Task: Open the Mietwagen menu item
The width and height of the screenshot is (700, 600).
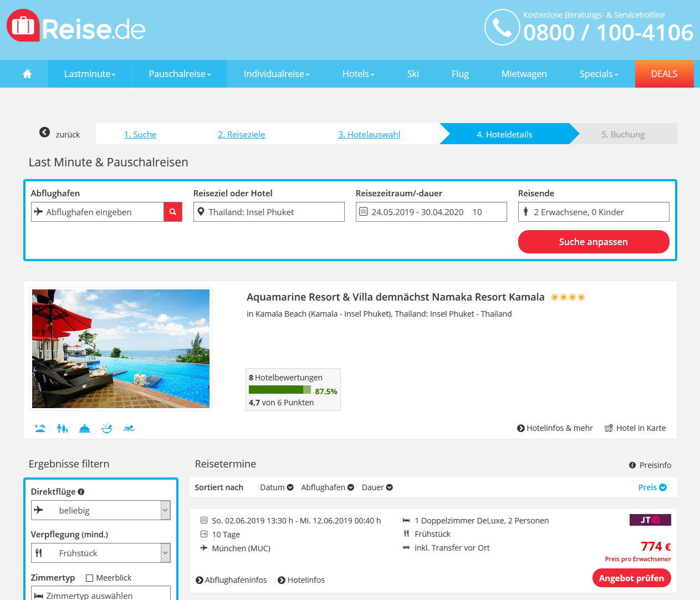Action: 524,74
